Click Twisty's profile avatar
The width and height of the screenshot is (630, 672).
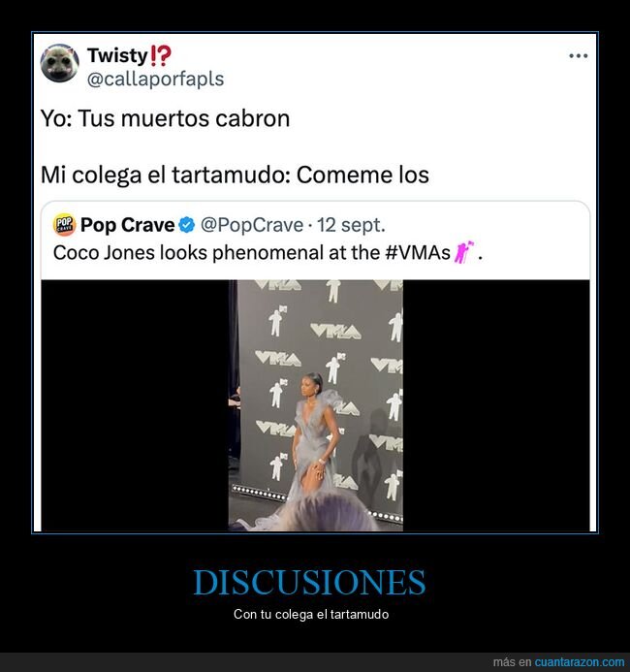click(59, 63)
